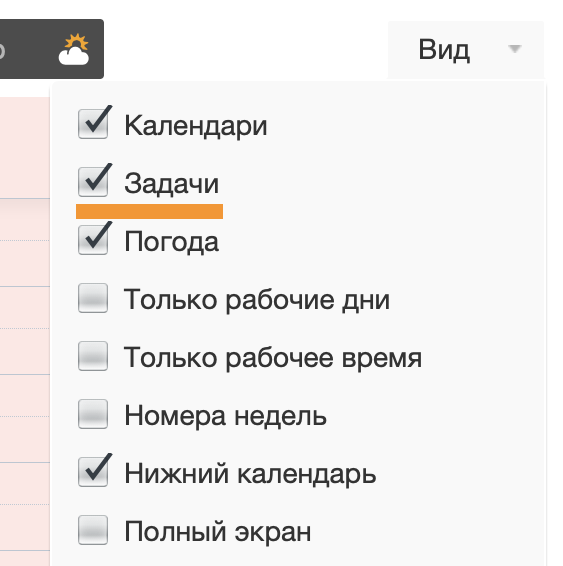Choose Только рабочее время text entry

(273, 358)
